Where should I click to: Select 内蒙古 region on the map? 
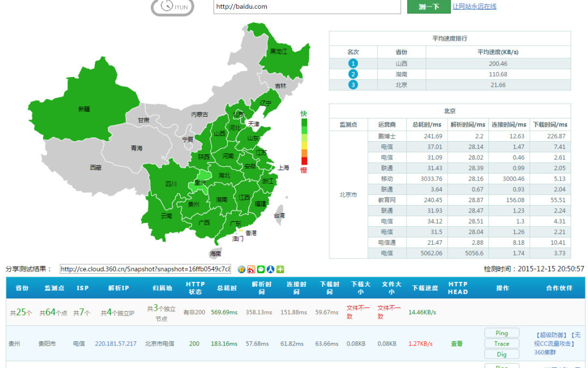tap(199, 114)
